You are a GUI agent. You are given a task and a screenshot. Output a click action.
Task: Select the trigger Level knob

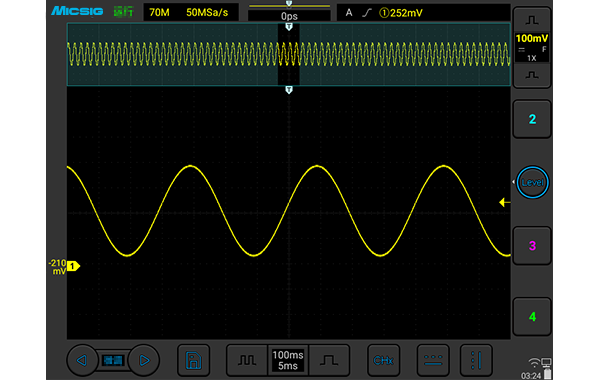[532, 183]
